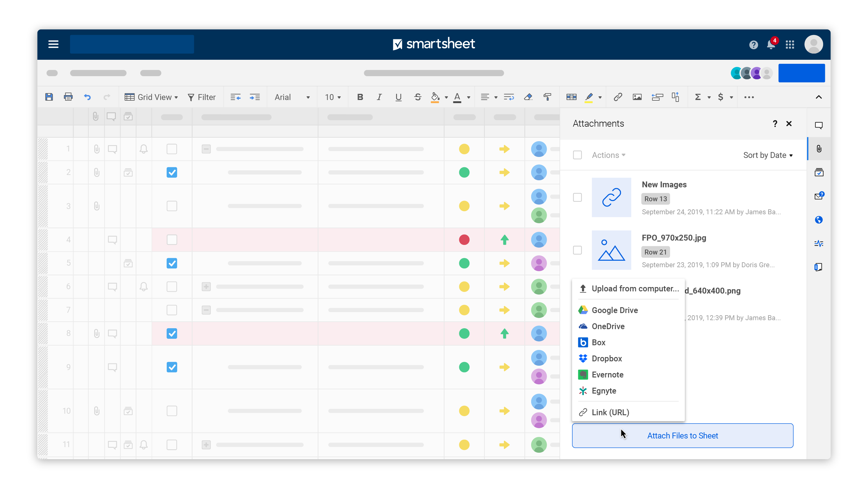Viewport: 868px width, 488px height.
Task: Collapse the toolbar with chevron up
Action: pos(818,97)
